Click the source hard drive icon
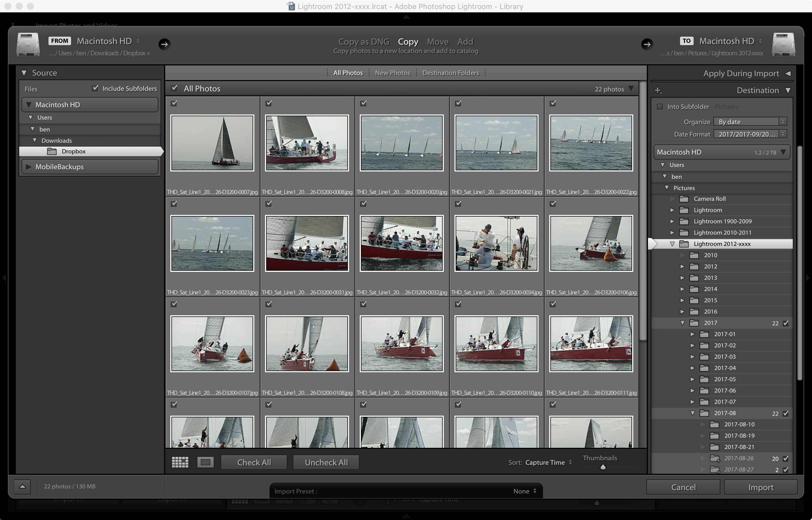 click(x=28, y=45)
